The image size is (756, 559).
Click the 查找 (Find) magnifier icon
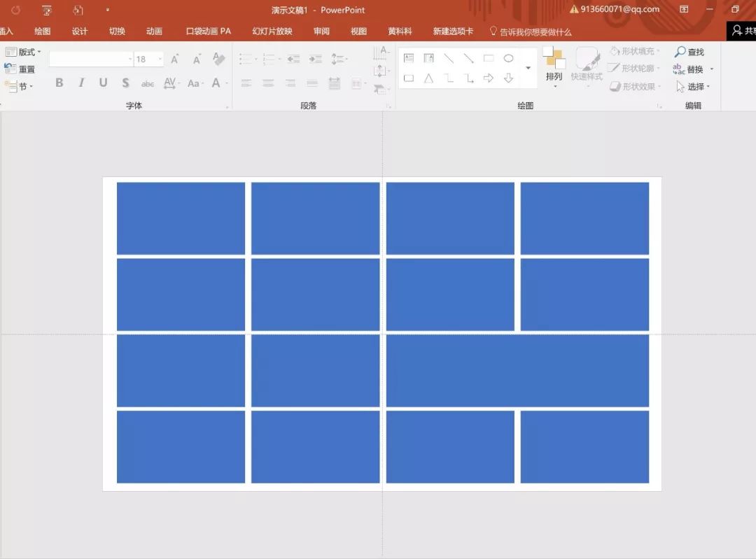click(x=680, y=52)
